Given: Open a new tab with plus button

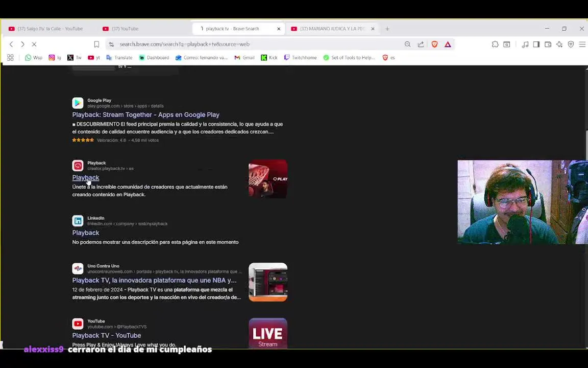Looking at the screenshot, I should (x=387, y=29).
